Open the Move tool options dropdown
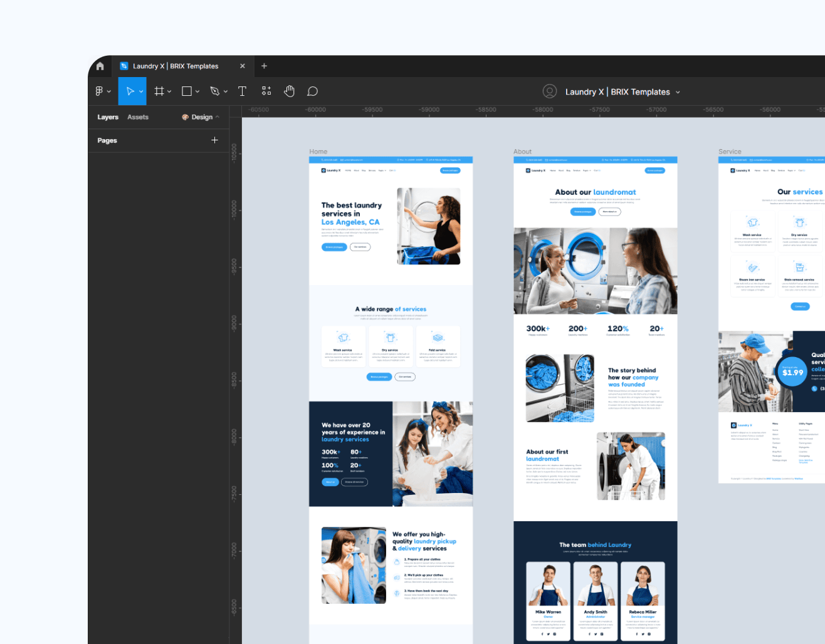The image size is (825, 644). pos(140,91)
